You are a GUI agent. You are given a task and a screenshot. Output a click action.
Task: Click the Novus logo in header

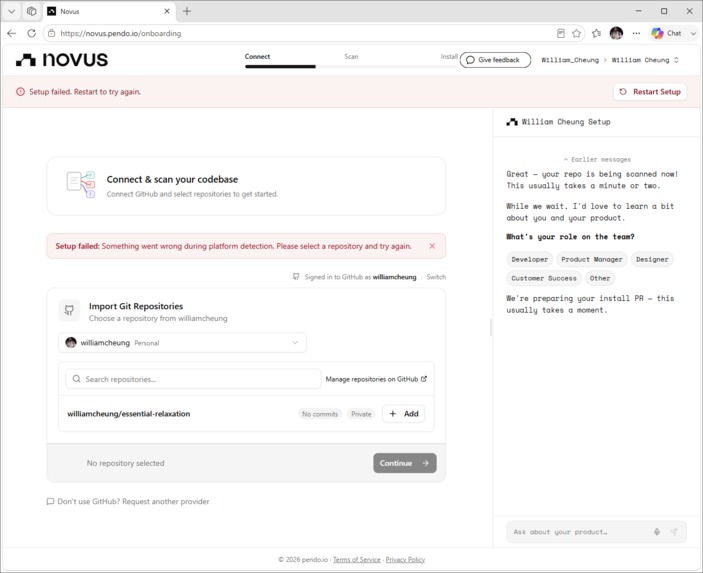[62, 60]
